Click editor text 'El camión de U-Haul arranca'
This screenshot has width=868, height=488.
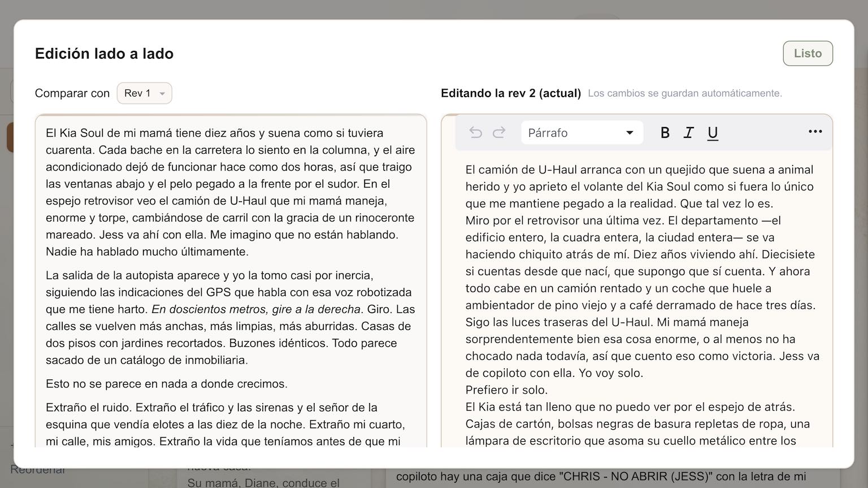coord(640,186)
